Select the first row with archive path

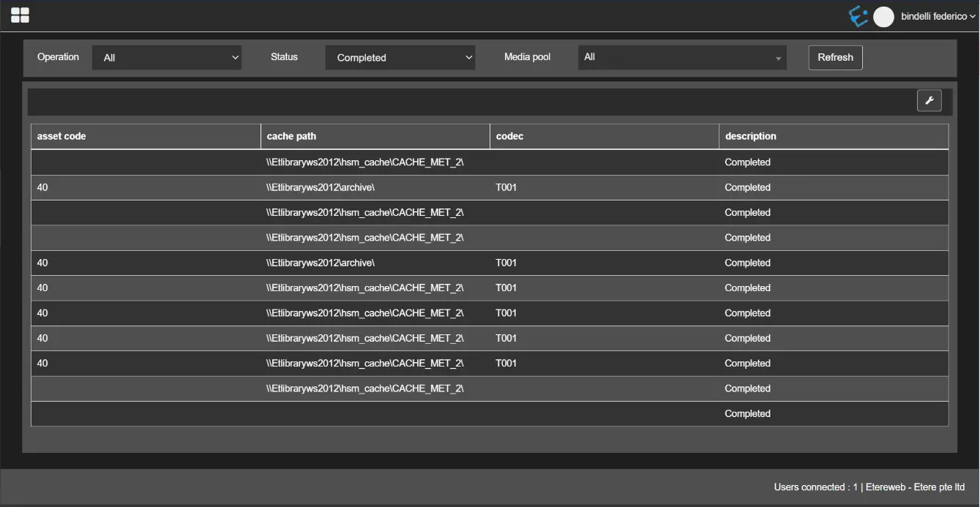click(489, 187)
